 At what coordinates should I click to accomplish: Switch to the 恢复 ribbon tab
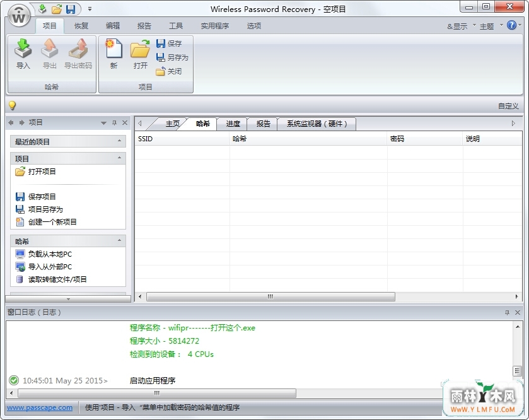(81, 26)
